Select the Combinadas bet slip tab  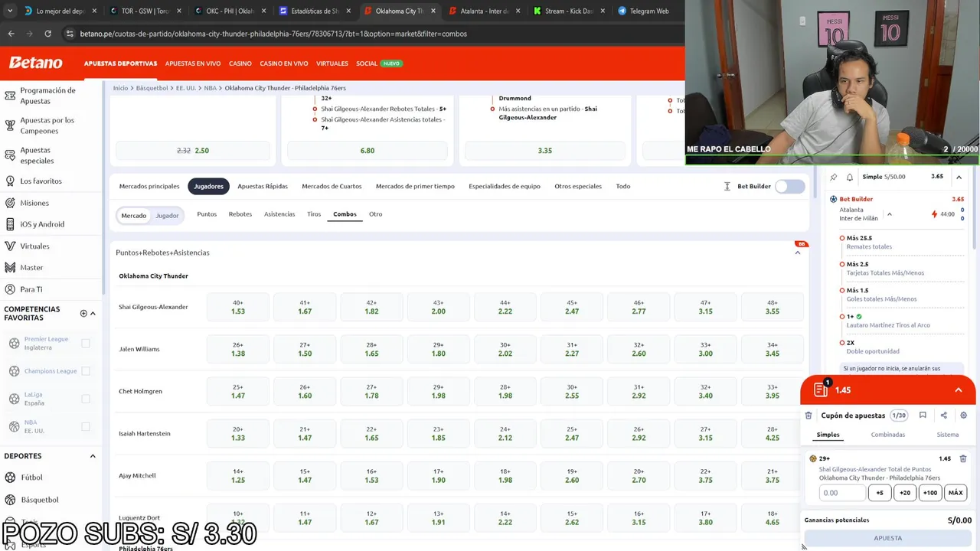pos(888,435)
